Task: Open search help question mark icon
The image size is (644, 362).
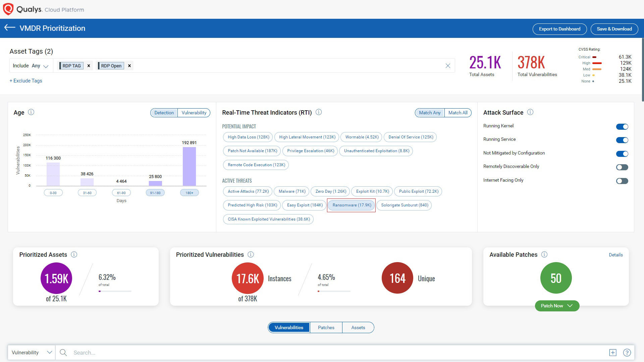Action: (x=627, y=352)
